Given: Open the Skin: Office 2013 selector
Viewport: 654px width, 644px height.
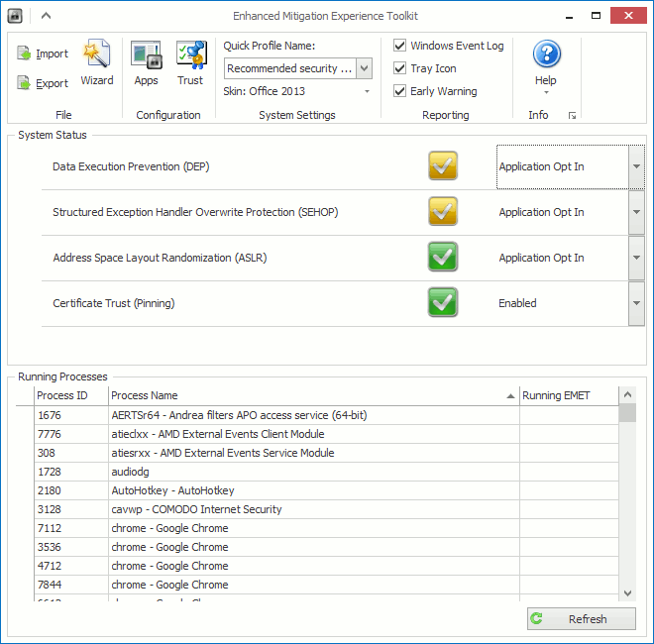Looking at the screenshot, I should coord(296,91).
